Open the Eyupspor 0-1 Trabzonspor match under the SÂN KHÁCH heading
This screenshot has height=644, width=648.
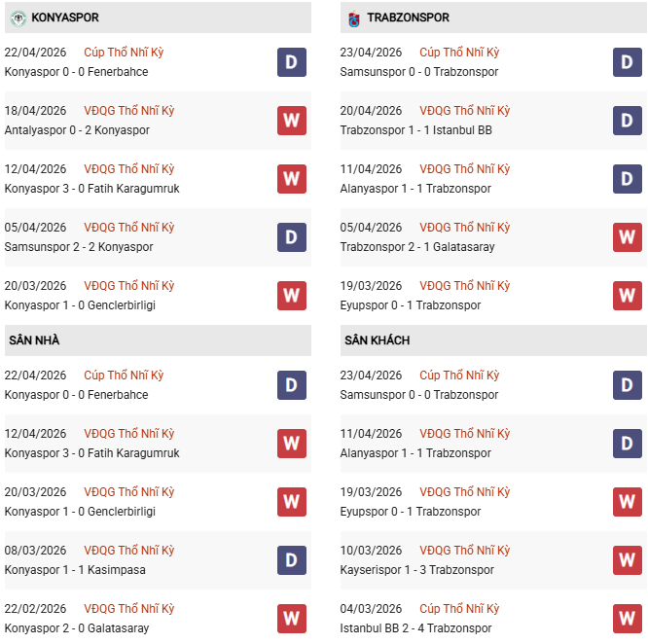(410, 512)
